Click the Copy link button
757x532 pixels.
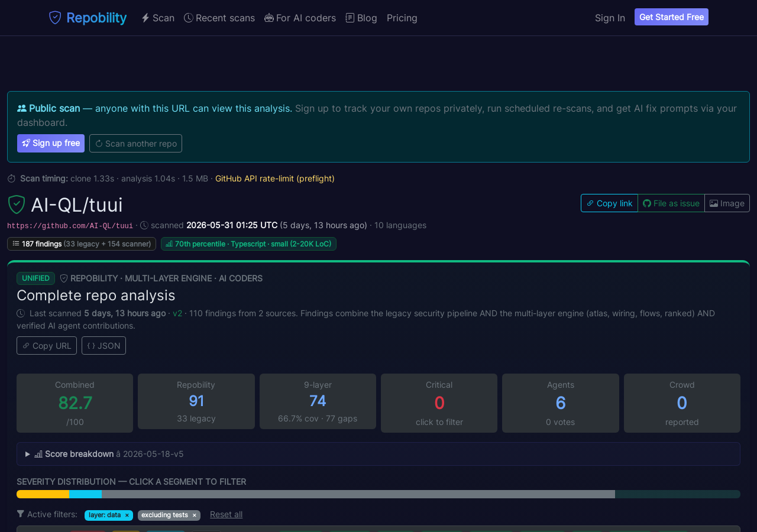pos(609,203)
